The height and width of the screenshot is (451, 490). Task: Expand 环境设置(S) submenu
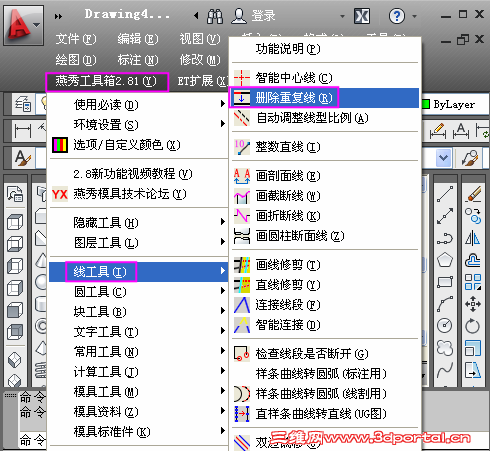[138, 125]
